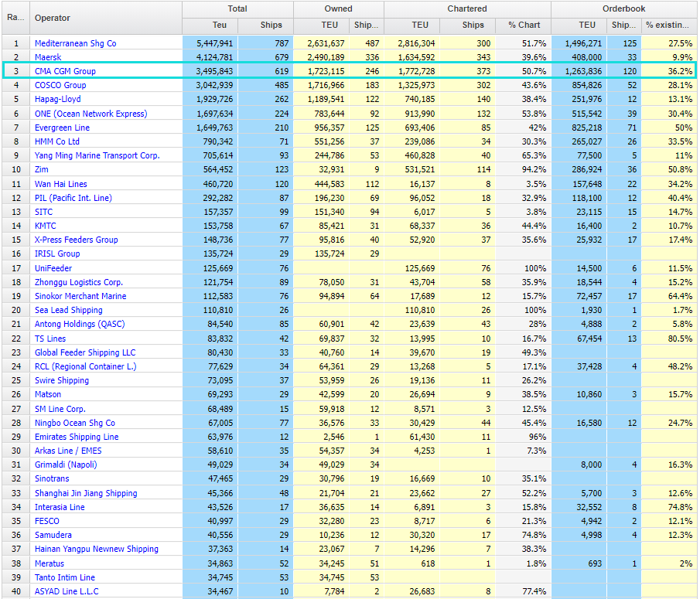
Task: Open RCL (Regional Container L.) link
Action: tap(85, 366)
